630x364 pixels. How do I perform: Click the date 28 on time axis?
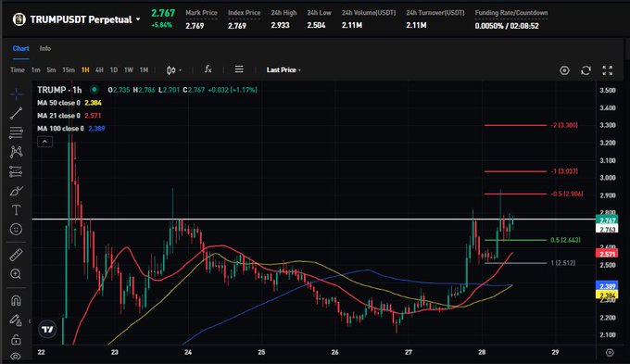pos(482,352)
